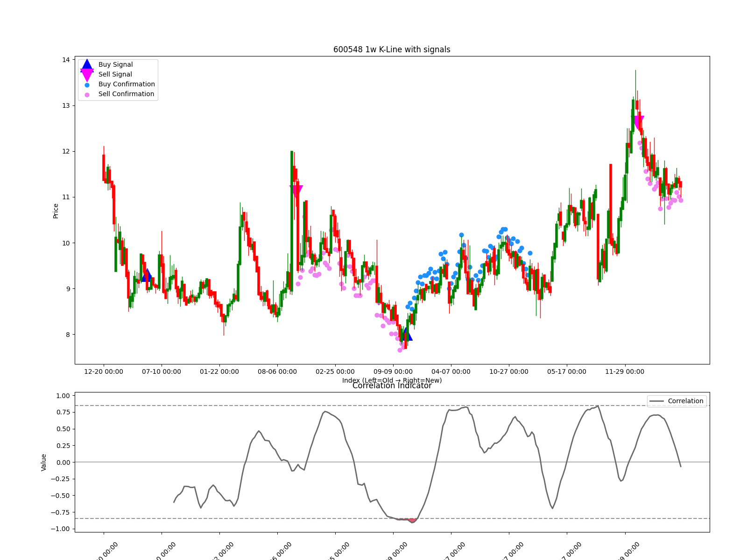Click price axis tick '12'
The image size is (747, 560).
pyautogui.click(x=66, y=151)
